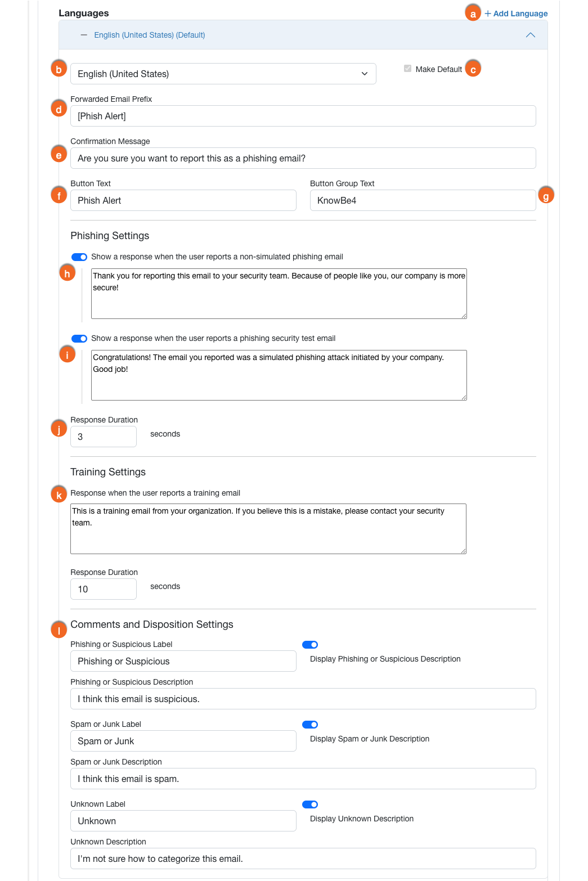The height and width of the screenshot is (881, 588).
Task: Click the orange 'g' callout marker
Action: pos(545,196)
